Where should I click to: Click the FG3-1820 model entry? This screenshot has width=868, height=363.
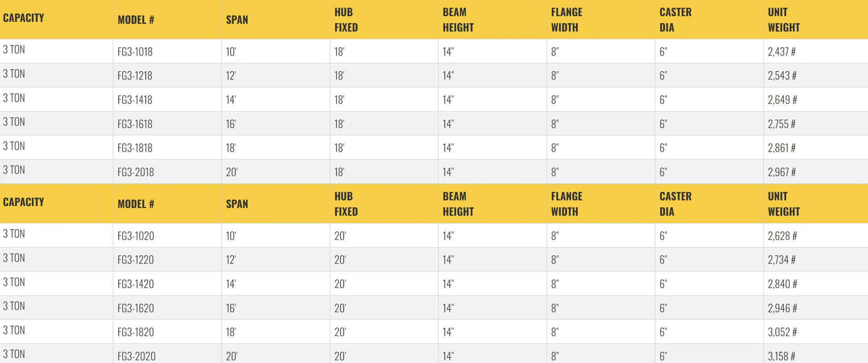point(136,332)
